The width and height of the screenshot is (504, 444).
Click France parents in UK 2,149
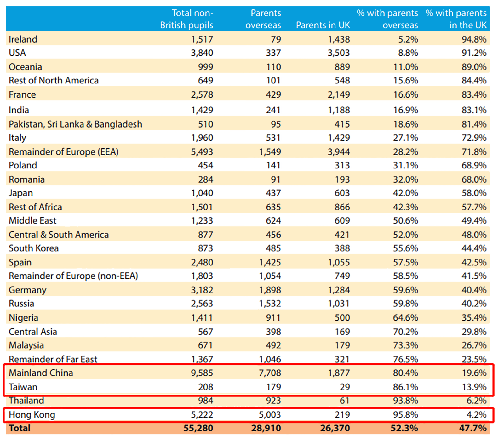point(339,95)
